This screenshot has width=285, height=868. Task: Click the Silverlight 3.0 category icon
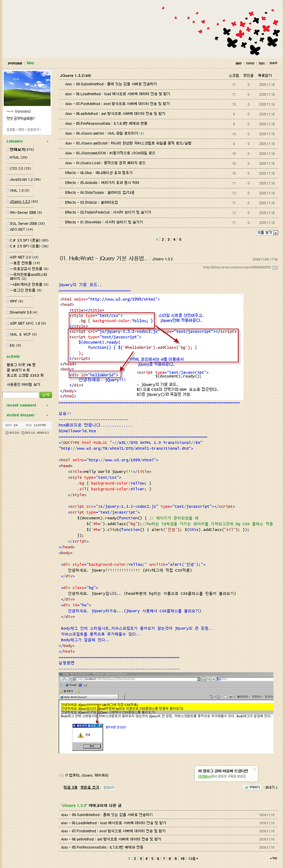point(8,313)
